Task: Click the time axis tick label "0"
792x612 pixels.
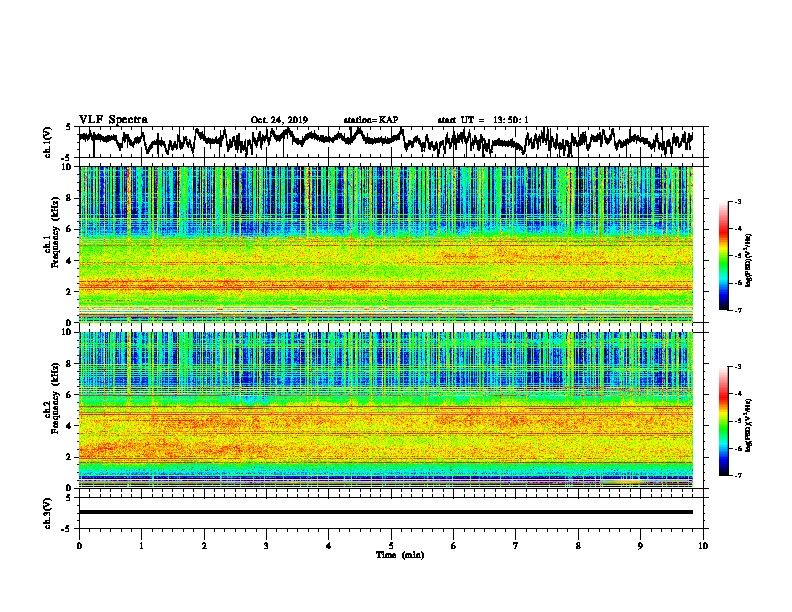Action: click(79, 546)
